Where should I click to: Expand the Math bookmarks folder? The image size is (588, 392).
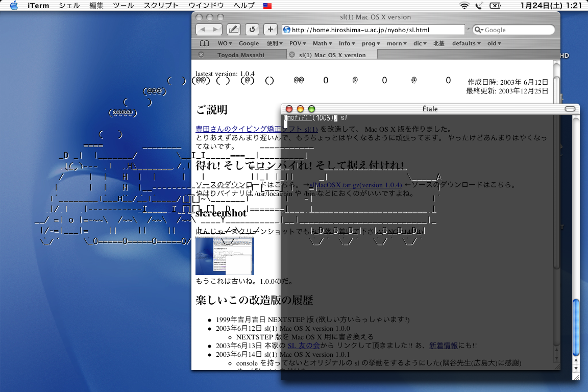point(322,43)
